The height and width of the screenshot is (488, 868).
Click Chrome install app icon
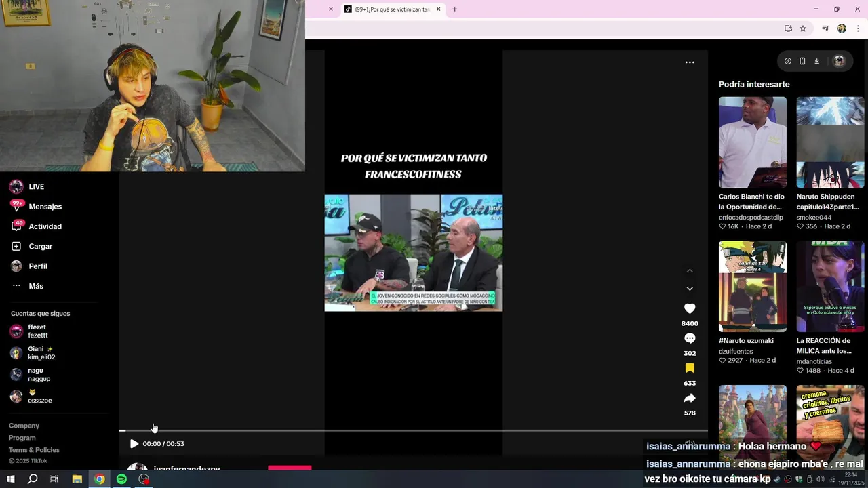[788, 28]
